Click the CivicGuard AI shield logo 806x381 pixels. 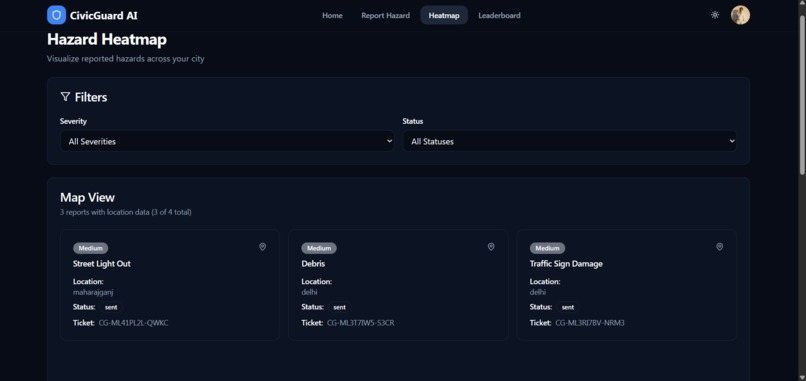tap(57, 15)
